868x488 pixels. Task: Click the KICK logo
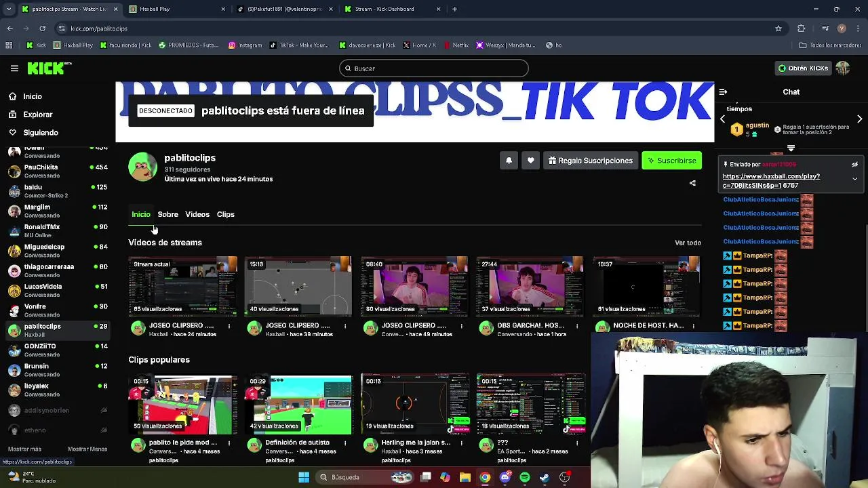[49, 68]
